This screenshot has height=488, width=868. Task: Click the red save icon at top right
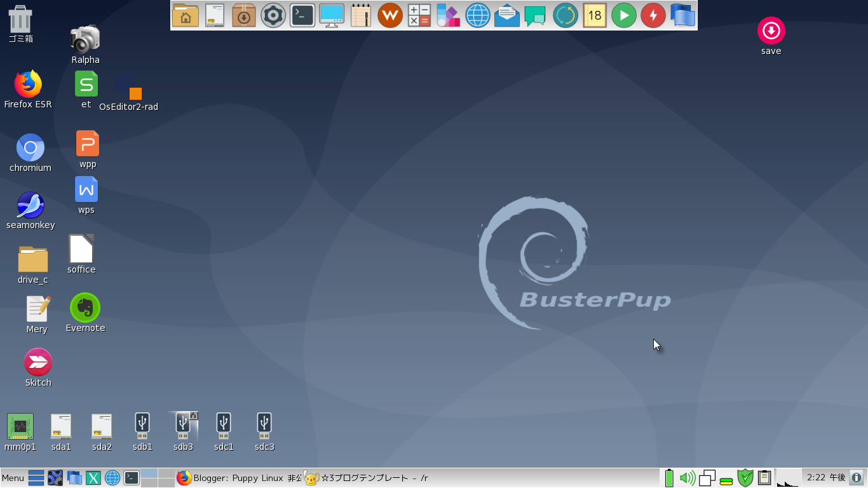770,30
